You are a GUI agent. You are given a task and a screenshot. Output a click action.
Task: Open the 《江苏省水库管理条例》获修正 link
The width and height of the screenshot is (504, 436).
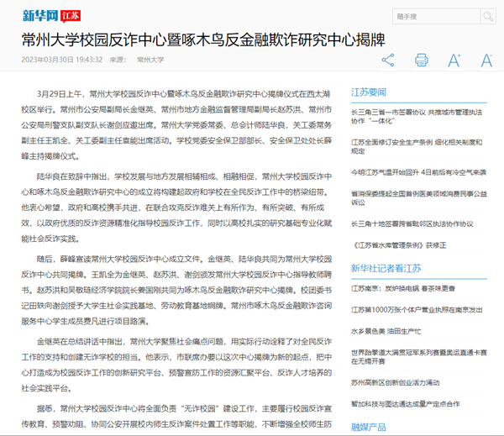tap(400, 244)
